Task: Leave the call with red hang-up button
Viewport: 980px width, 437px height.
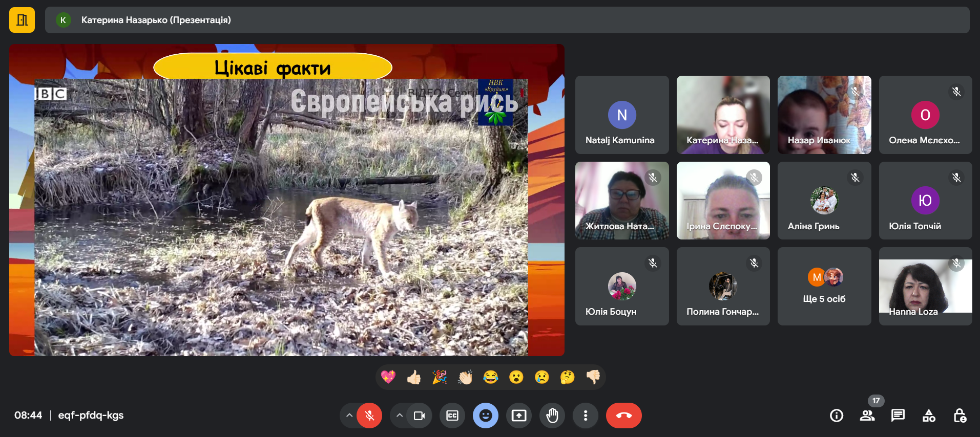Action: tap(623, 416)
